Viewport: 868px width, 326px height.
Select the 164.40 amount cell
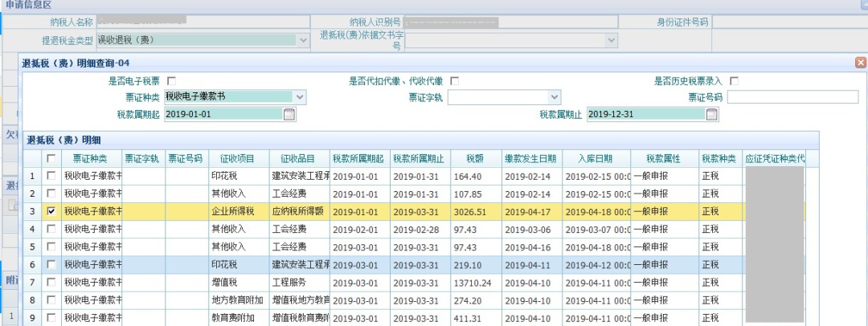pyautogui.click(x=476, y=176)
